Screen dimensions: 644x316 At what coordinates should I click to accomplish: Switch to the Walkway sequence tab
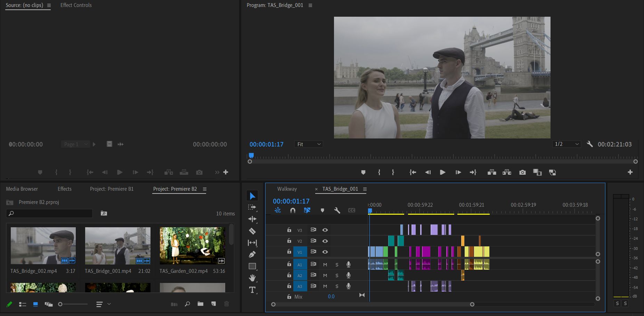tap(287, 189)
